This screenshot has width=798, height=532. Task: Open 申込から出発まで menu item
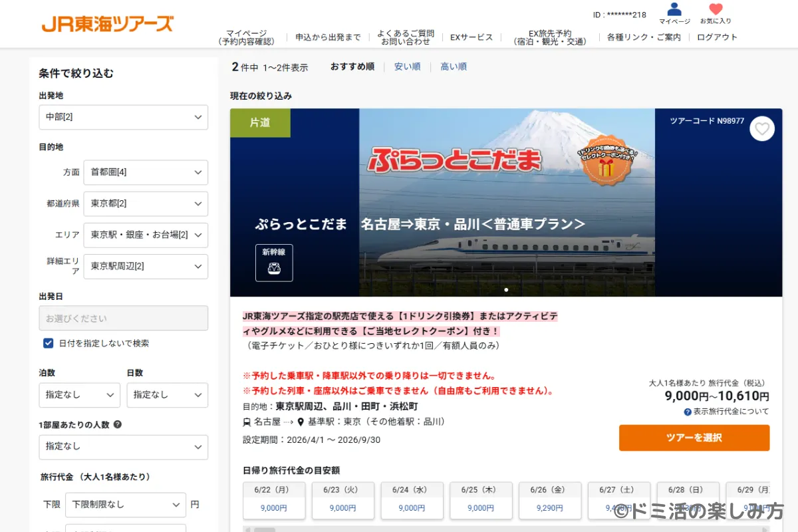coord(329,37)
